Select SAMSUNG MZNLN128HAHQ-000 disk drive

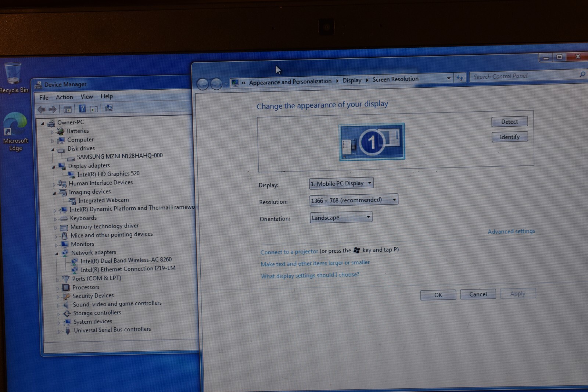pyautogui.click(x=119, y=156)
